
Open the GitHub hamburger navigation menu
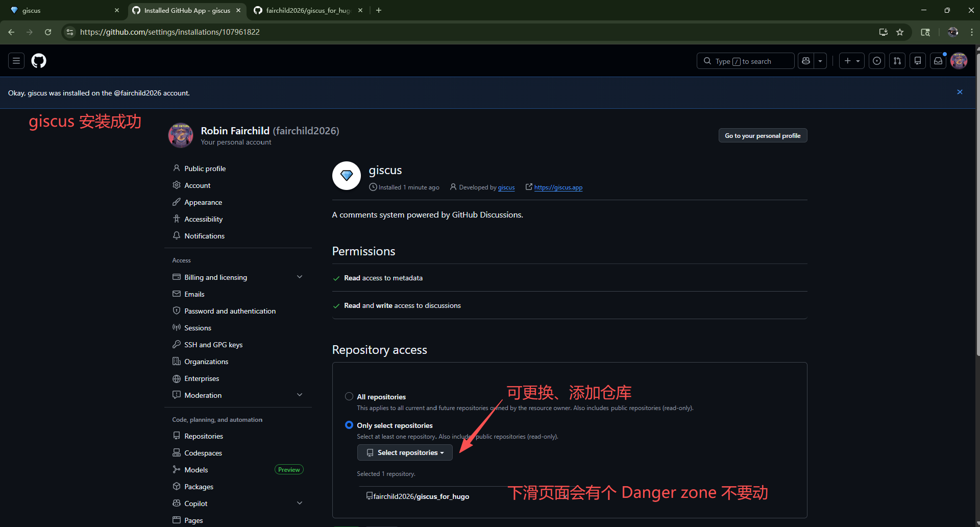16,61
